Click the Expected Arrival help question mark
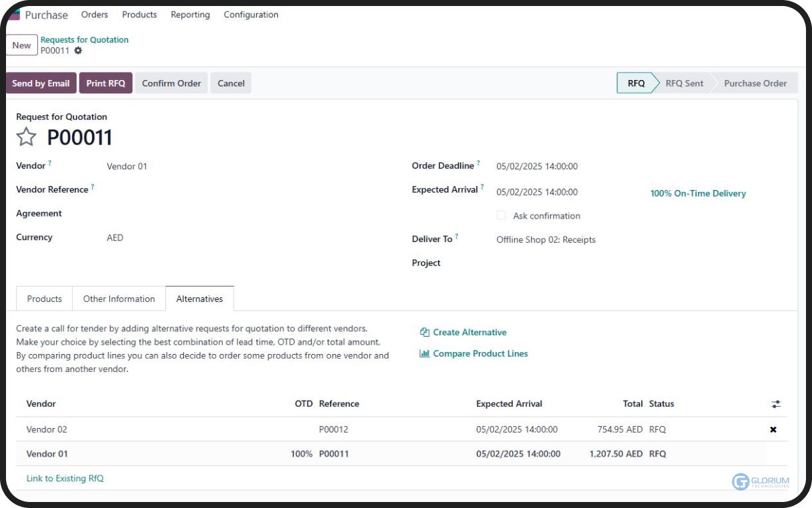This screenshot has width=812, height=508. coord(482,187)
